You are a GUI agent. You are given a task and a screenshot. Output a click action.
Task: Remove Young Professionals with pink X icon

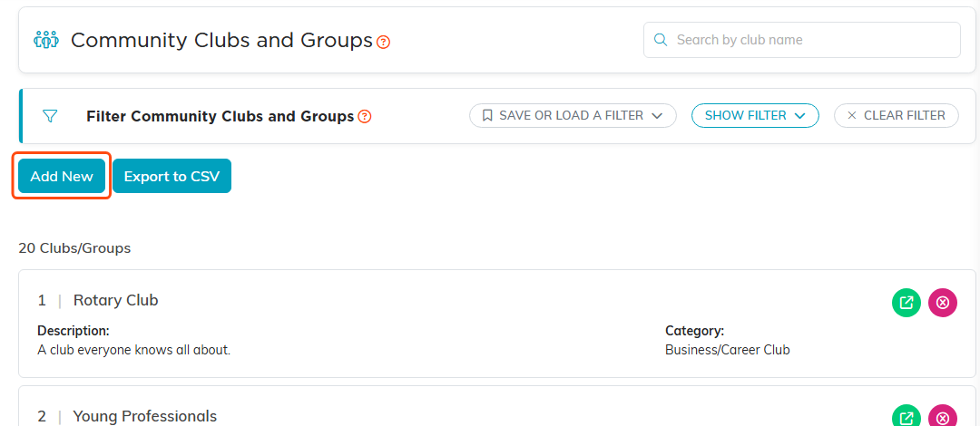coord(943,417)
